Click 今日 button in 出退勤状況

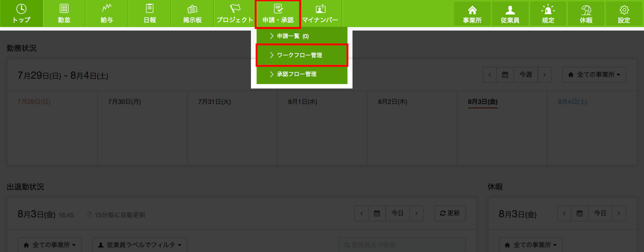tap(397, 214)
